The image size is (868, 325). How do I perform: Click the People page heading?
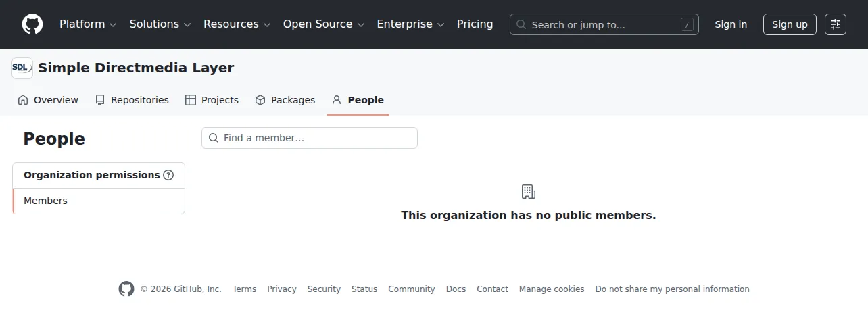pyautogui.click(x=54, y=139)
